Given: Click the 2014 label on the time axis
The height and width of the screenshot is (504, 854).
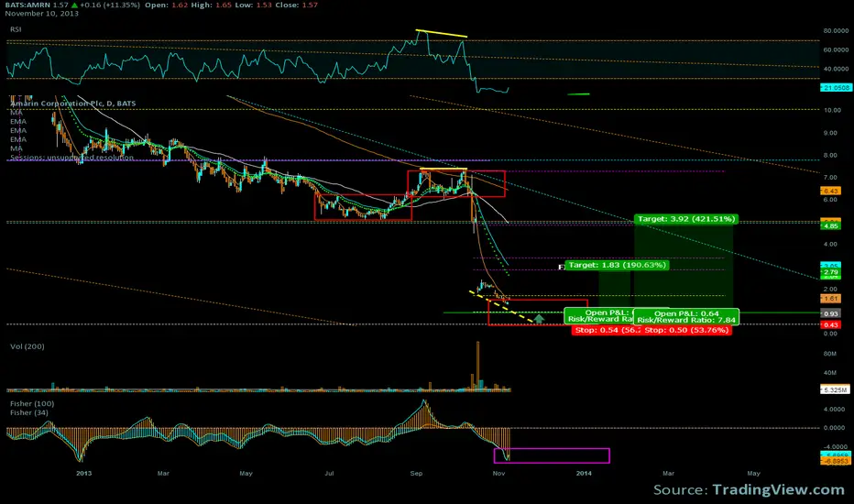Looking at the screenshot, I should [x=584, y=474].
